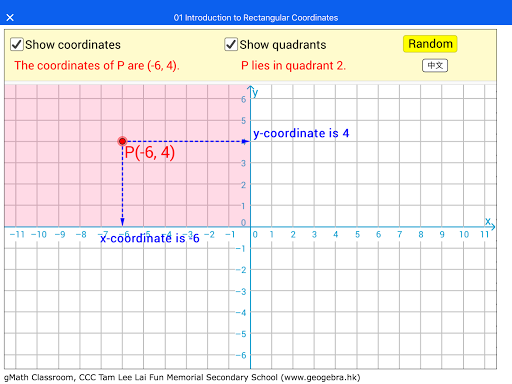Click the x-axis tick label 5
The width and height of the screenshot is (512, 384).
click(357, 235)
